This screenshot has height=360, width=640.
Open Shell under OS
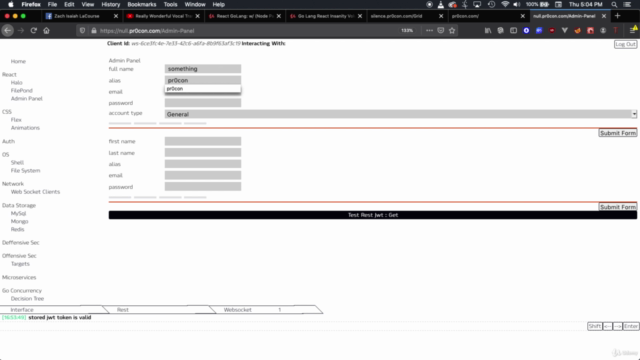point(17,162)
